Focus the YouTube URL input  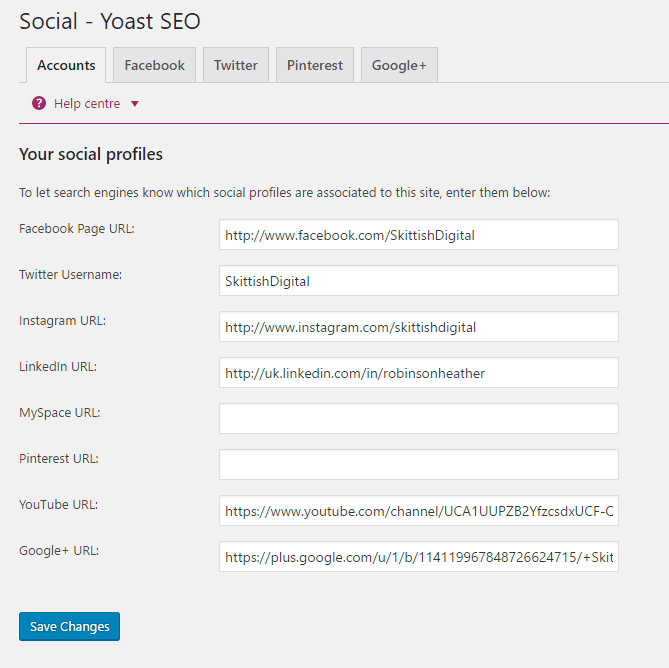419,511
